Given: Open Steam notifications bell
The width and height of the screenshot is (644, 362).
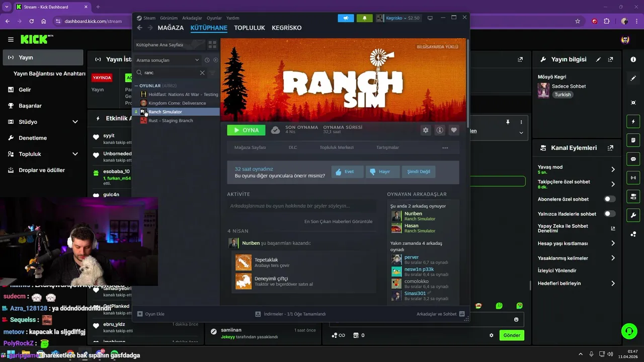Looking at the screenshot, I should coord(365,18).
